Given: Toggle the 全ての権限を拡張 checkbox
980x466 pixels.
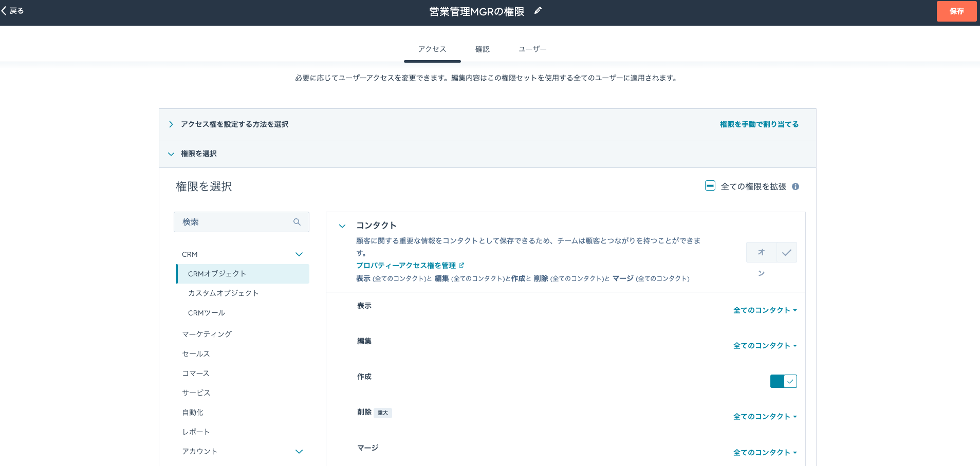Looking at the screenshot, I should tap(710, 186).
